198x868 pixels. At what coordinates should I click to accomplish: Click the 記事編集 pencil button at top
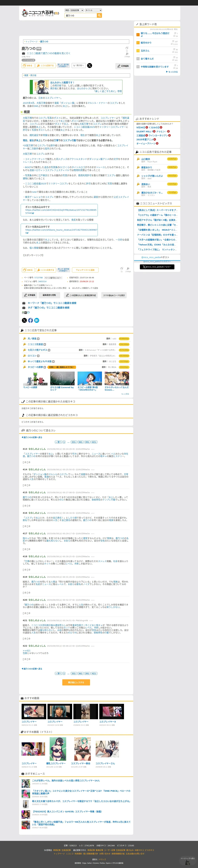(123, 66)
